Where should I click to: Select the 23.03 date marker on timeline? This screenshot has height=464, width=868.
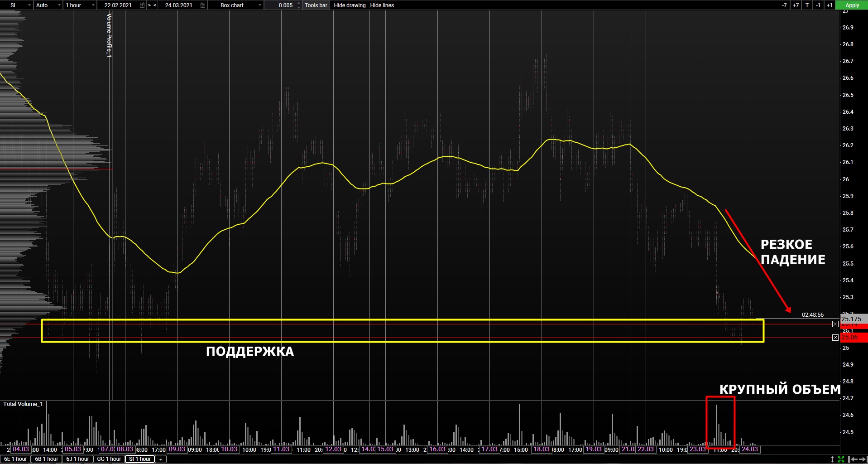pos(698,449)
